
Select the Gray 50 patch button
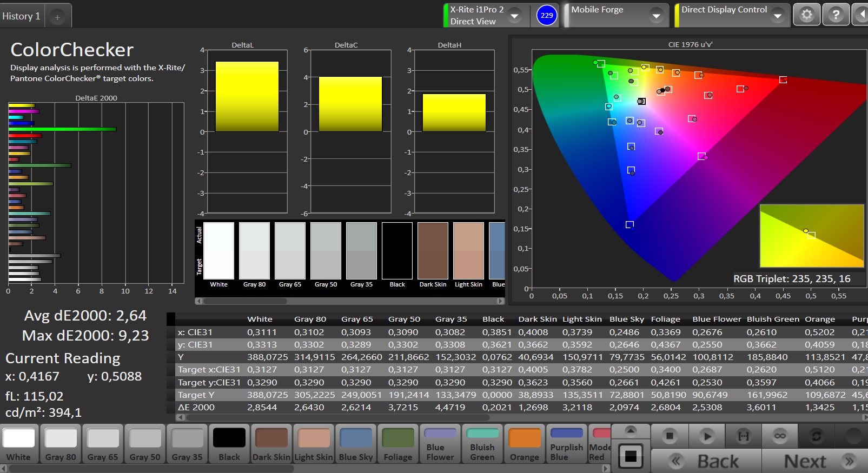pyautogui.click(x=145, y=444)
